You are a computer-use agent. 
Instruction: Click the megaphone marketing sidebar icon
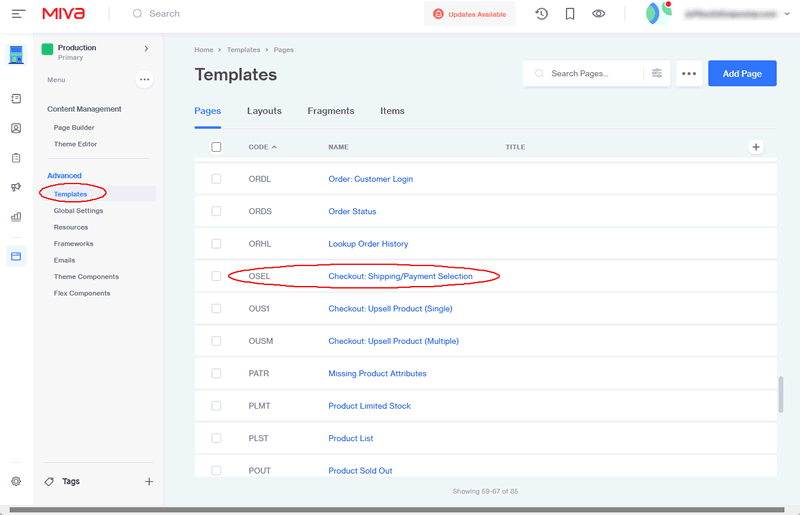(16, 187)
